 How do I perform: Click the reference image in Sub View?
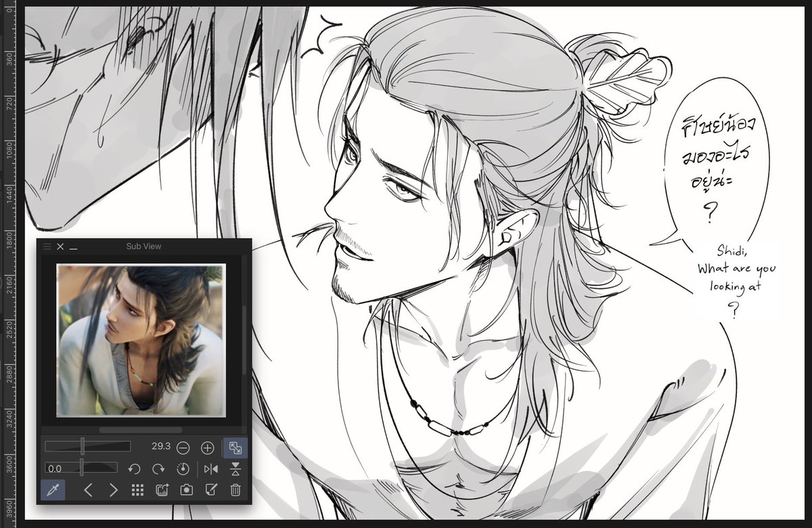(141, 340)
